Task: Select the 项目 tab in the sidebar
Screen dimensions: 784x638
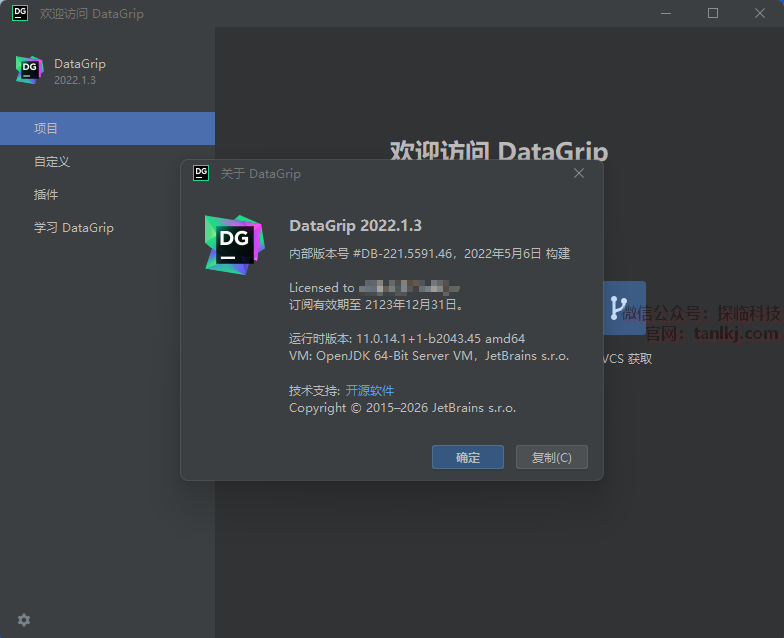Action: pos(108,128)
